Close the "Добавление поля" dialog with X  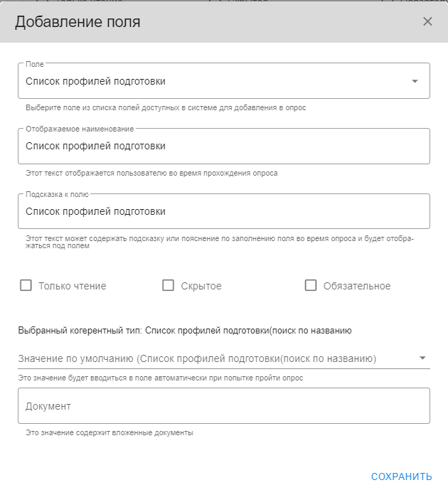(427, 21)
